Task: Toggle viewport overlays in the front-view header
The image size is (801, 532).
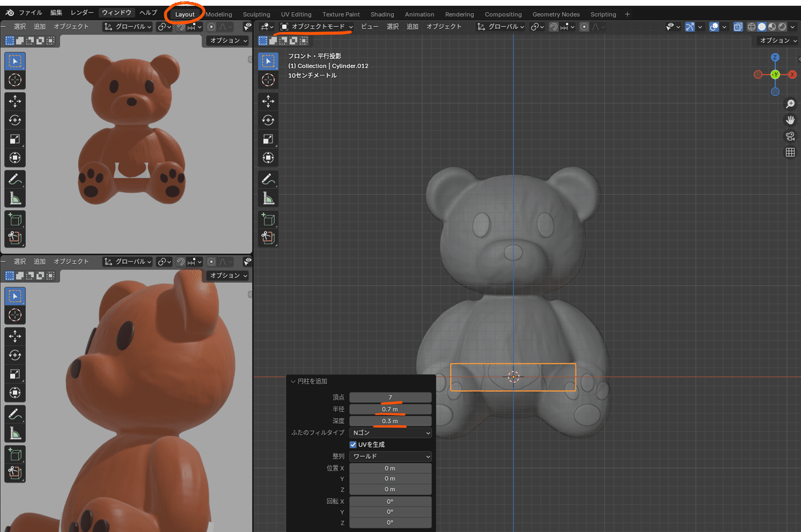Action: [x=714, y=27]
